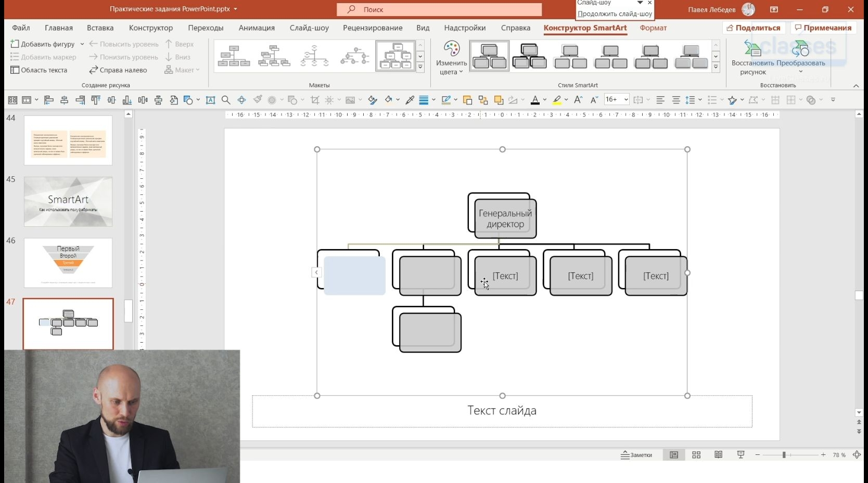Select the second SmartArt style with bold outline
868x483 pixels.
click(530, 56)
